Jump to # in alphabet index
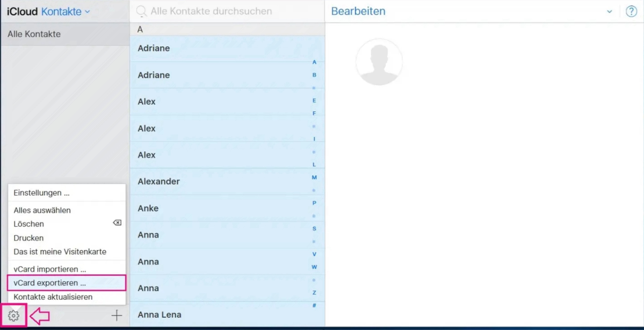The height and width of the screenshot is (330, 644). (314, 305)
